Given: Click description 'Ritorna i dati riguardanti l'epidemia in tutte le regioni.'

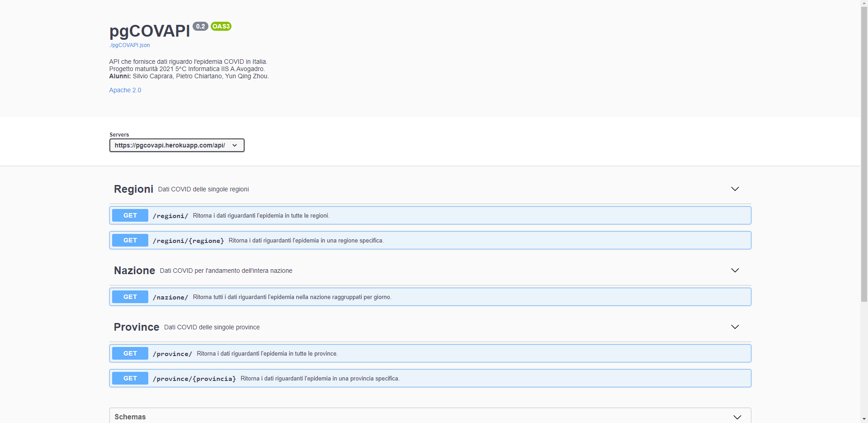Looking at the screenshot, I should (x=261, y=215).
